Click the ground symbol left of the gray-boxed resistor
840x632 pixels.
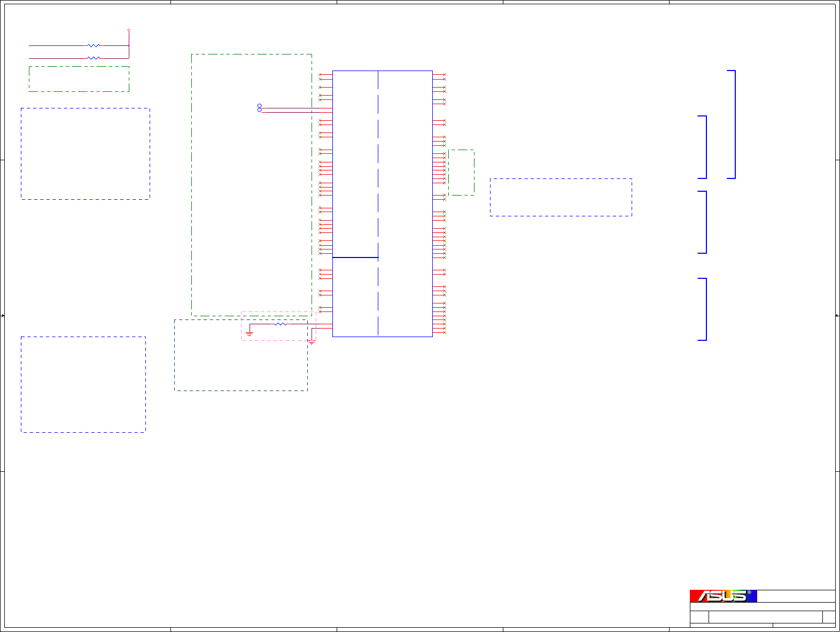tap(249, 334)
